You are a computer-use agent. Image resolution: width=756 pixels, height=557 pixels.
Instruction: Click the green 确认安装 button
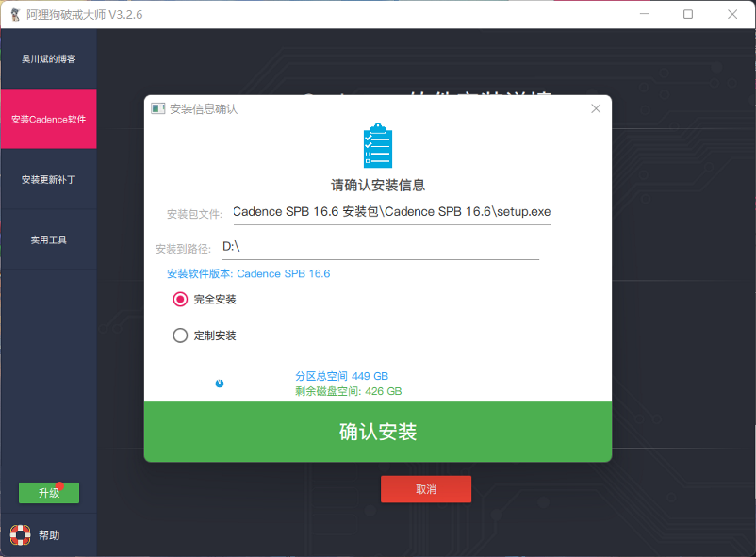pos(378,432)
